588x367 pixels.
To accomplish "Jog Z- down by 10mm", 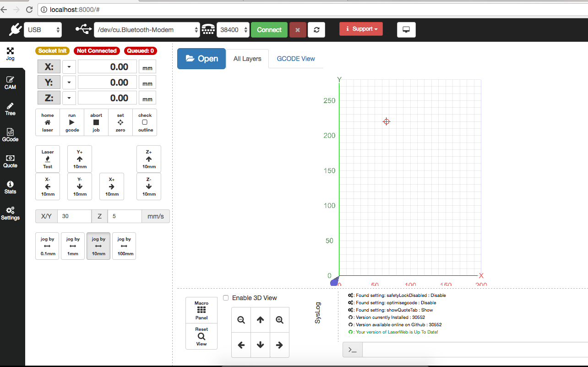I will pos(149,186).
